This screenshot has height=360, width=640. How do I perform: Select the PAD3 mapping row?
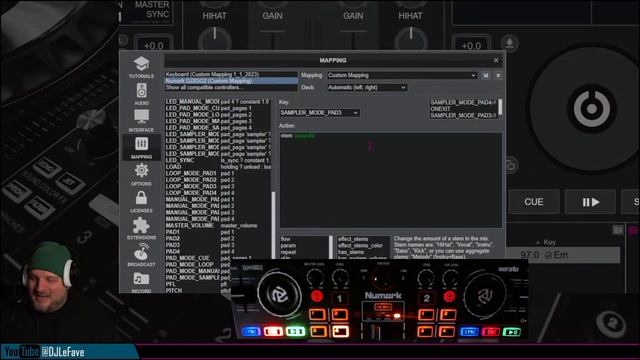point(218,245)
